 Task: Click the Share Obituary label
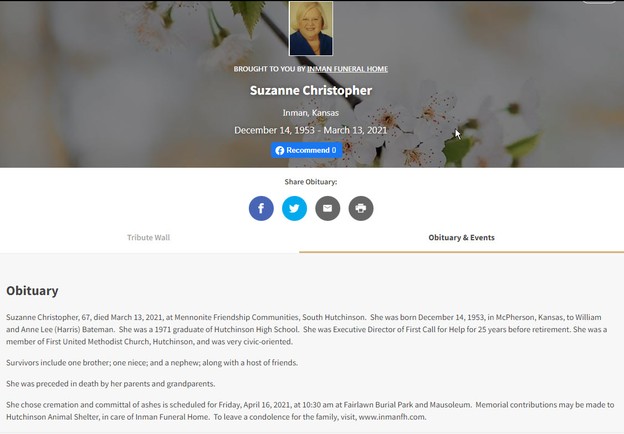311,182
